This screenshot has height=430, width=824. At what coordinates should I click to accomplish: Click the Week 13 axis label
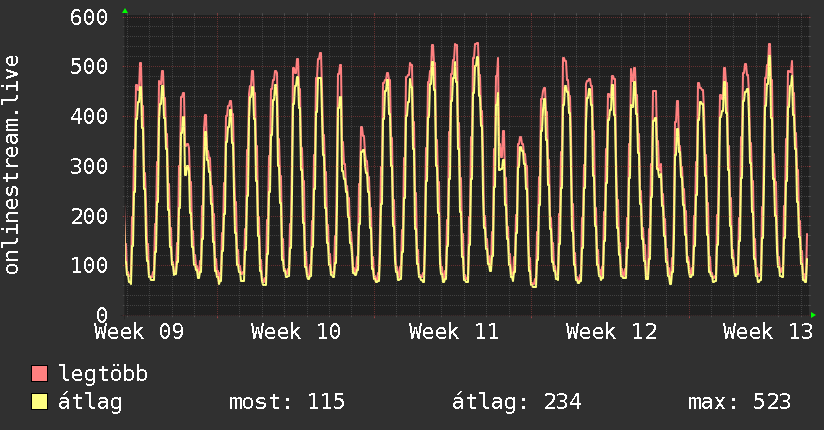(x=768, y=332)
